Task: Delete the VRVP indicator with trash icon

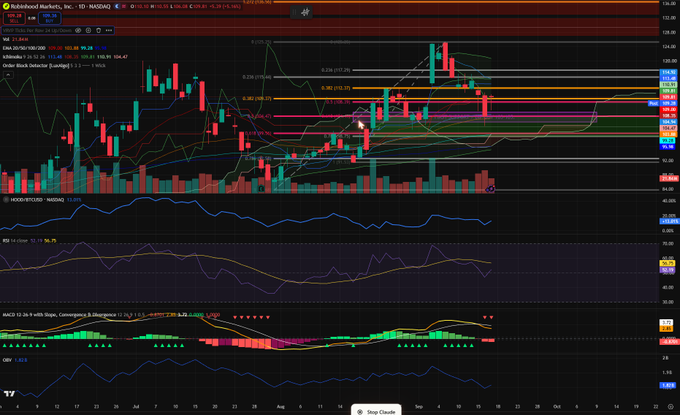Action: pyautogui.click(x=98, y=30)
